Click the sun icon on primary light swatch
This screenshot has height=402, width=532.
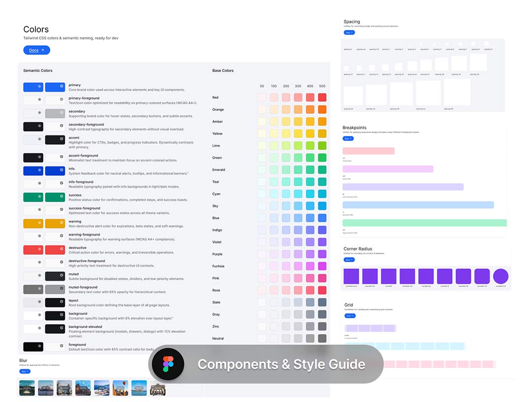tap(40, 87)
